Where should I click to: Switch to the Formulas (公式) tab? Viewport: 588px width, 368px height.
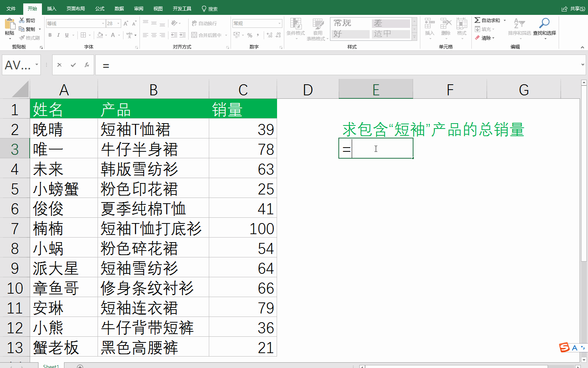coord(100,8)
